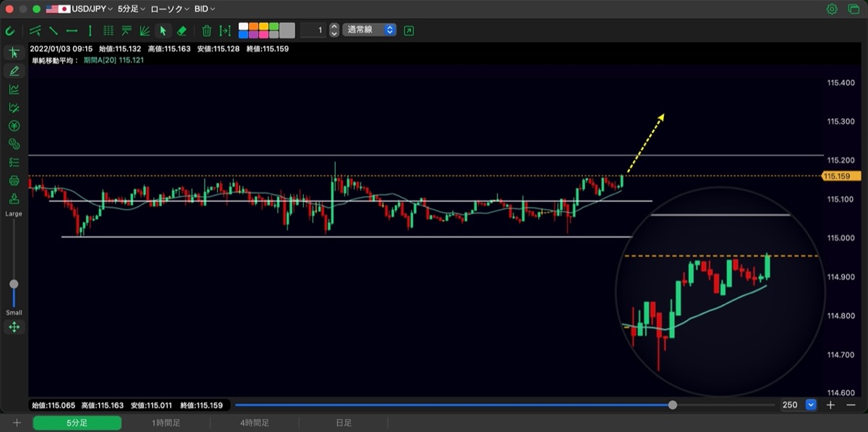
Task: Zoom in chart with plus button
Action: pyautogui.click(x=831, y=405)
